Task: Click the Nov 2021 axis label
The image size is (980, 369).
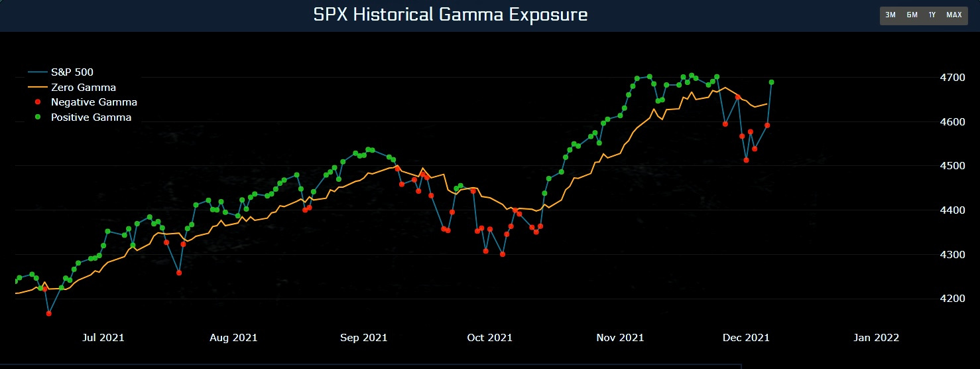Action: 620,338
